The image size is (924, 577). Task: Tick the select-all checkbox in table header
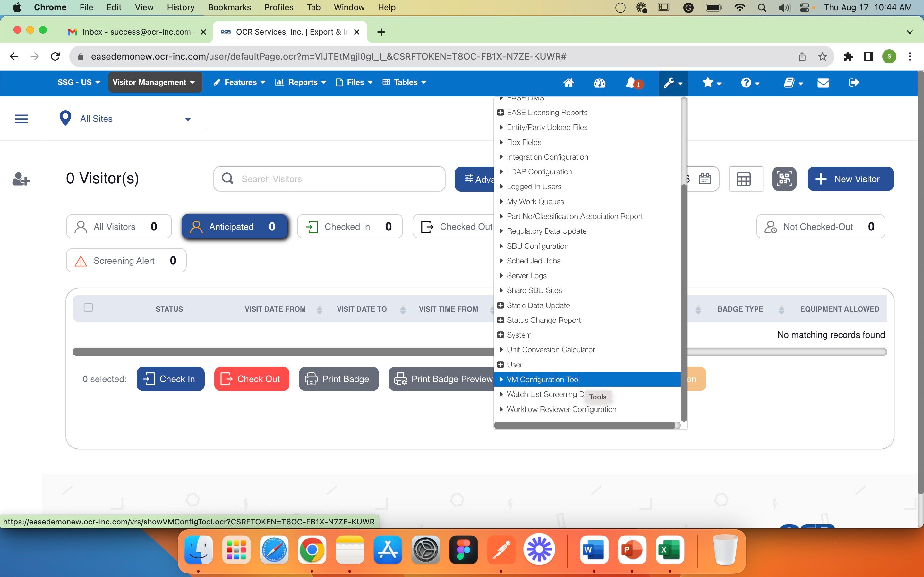(88, 308)
